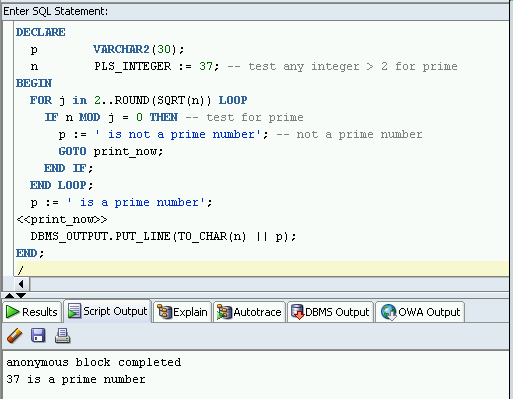The image size is (513, 399).
Task: Click the ' is not a prime number' string
Action: coord(178,134)
